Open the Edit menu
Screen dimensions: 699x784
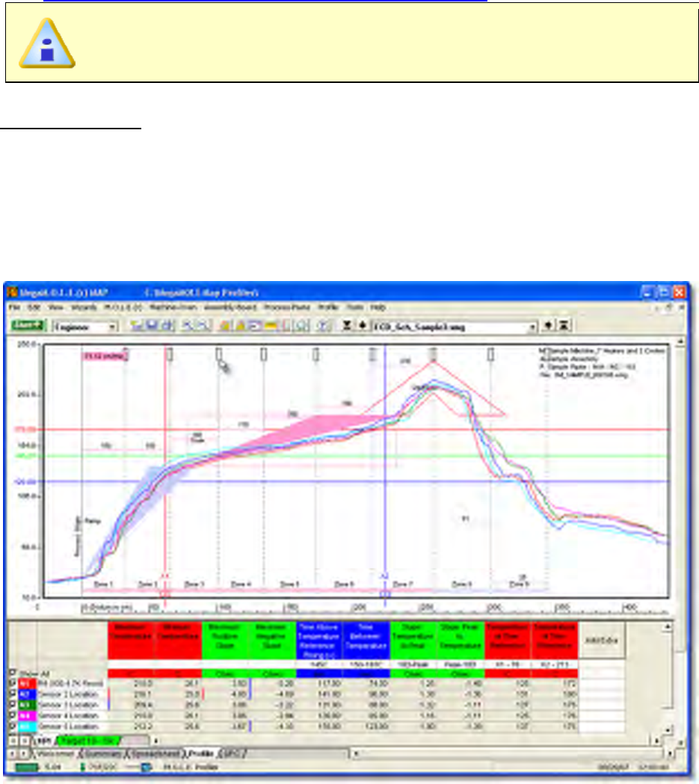[x=34, y=307]
